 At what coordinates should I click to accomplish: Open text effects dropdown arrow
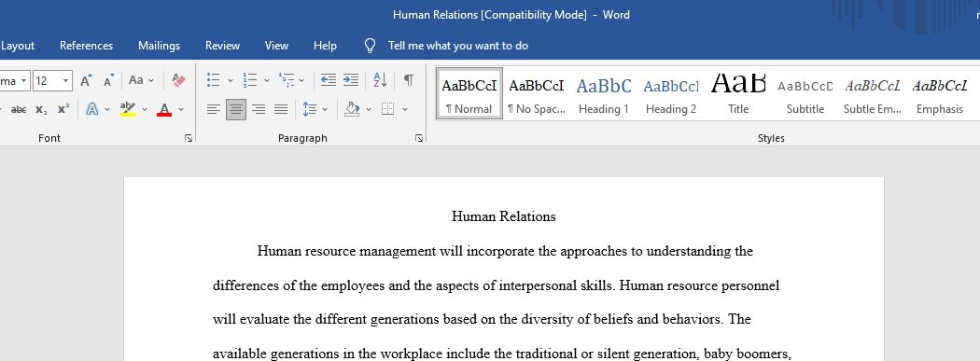point(107,109)
